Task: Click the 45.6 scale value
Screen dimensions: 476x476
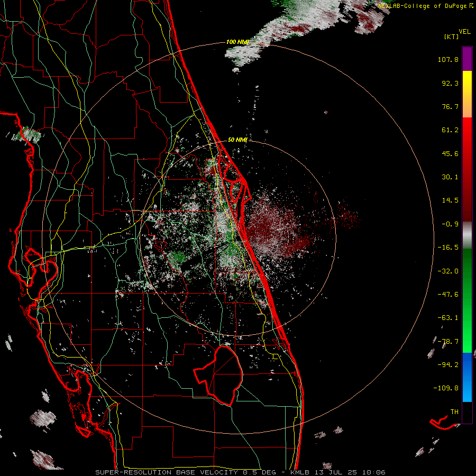Action: [450, 153]
